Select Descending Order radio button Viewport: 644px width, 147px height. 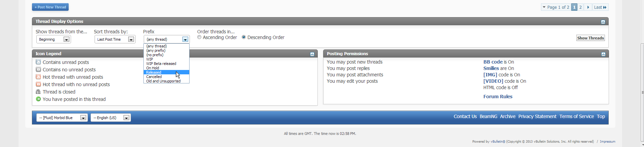pyautogui.click(x=244, y=37)
